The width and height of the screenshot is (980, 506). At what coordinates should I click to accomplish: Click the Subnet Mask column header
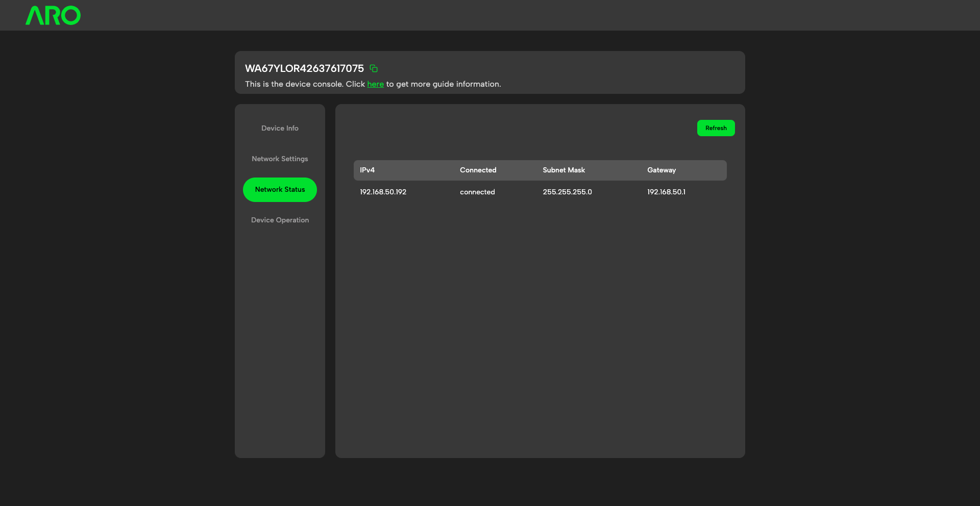click(x=563, y=170)
